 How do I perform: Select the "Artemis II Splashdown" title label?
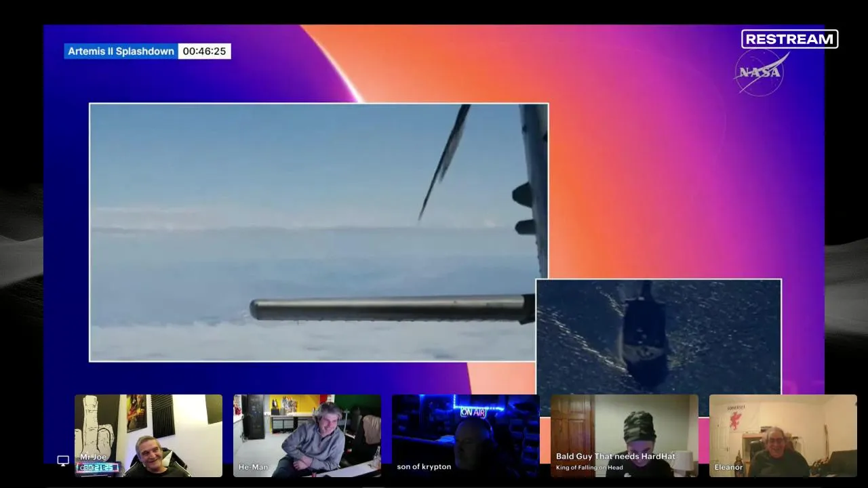121,52
